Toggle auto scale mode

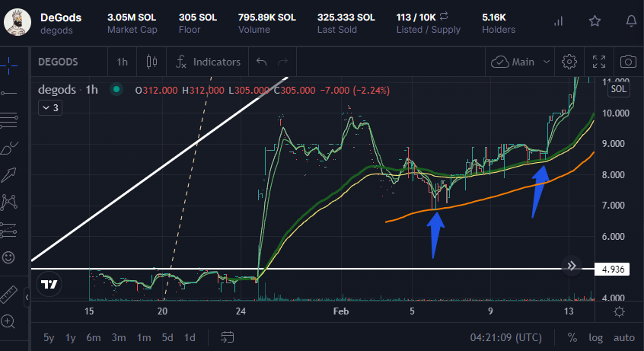624,338
